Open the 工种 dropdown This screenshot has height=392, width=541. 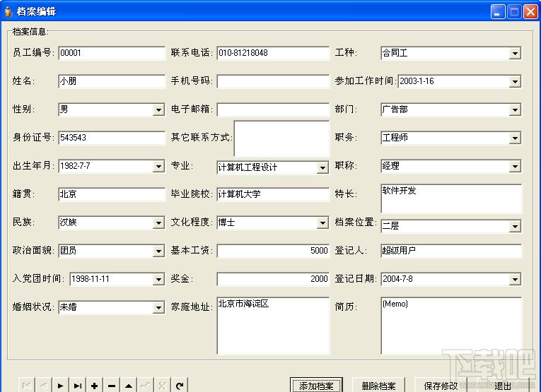point(515,54)
